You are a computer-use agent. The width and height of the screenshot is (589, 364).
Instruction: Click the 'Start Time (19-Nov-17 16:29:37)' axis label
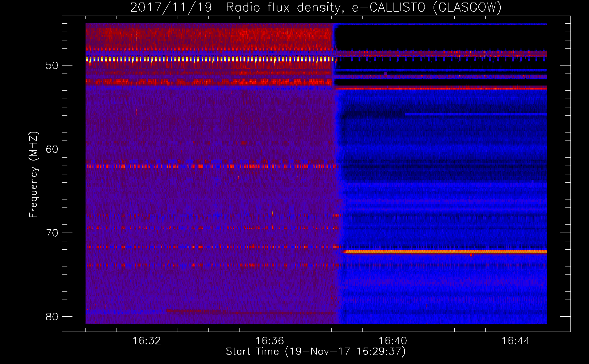pyautogui.click(x=316, y=352)
